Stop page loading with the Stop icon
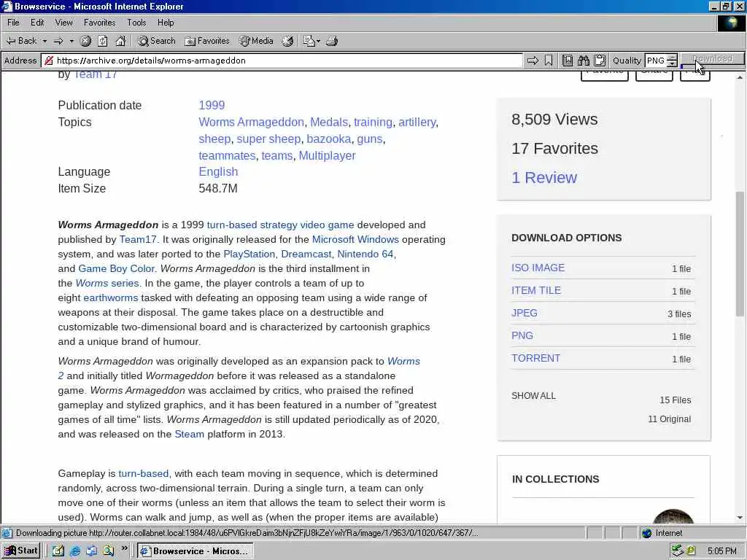 pyautogui.click(x=86, y=42)
